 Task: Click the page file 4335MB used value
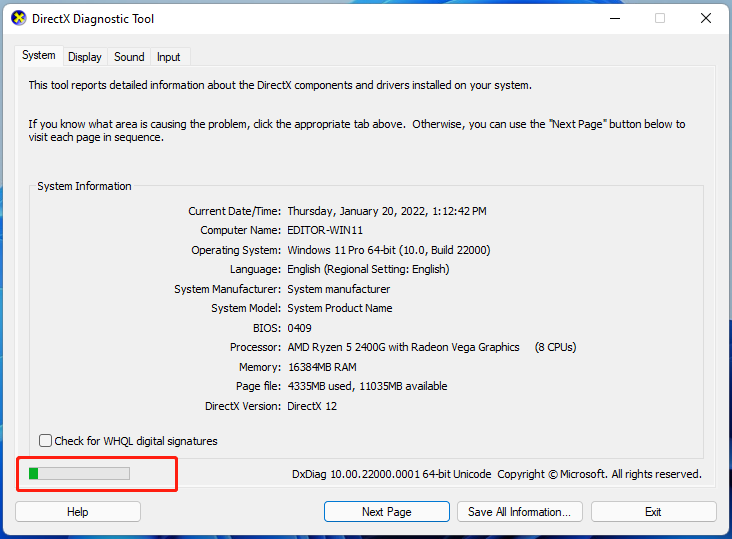coord(367,386)
